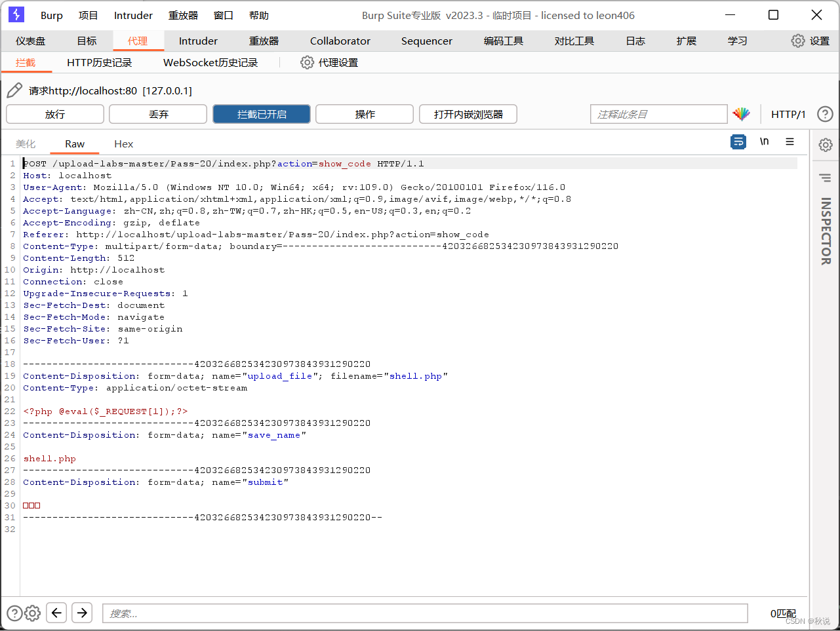Click the 注释此条目 comment field

(x=659, y=114)
